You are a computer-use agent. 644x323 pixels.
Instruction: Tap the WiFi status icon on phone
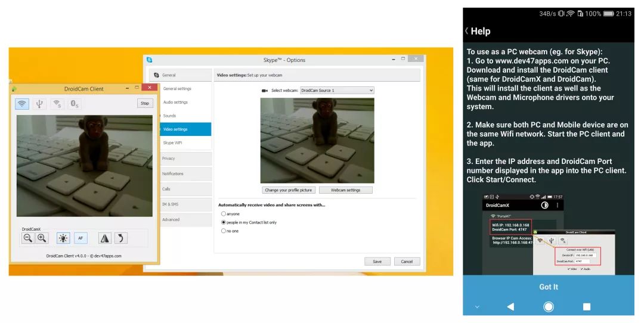coord(571,14)
